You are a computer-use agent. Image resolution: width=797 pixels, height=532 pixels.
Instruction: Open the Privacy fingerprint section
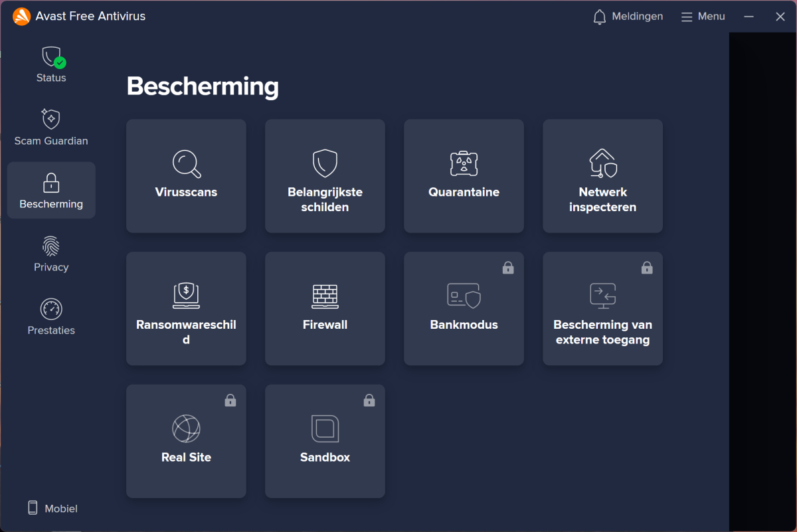51,254
